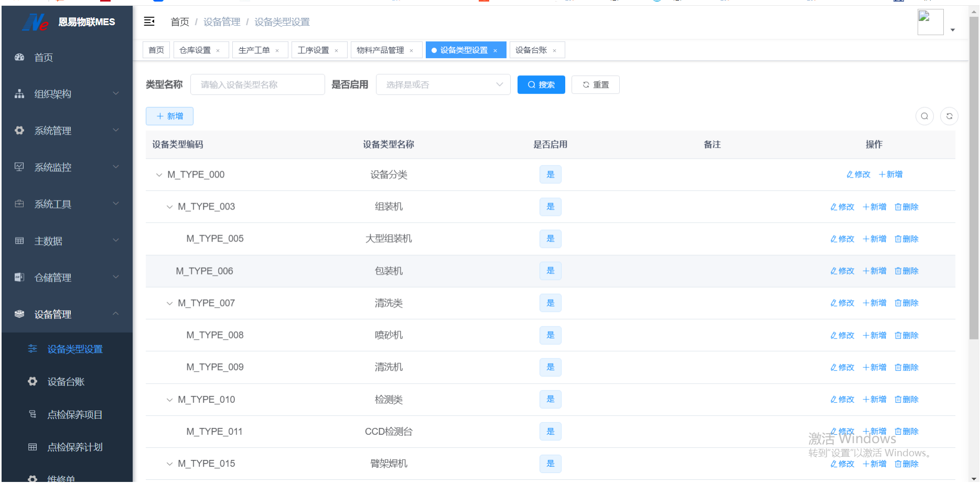Toggle 是 switch for 包装机 row
Screen dimensions: 980x483
[x=550, y=271]
